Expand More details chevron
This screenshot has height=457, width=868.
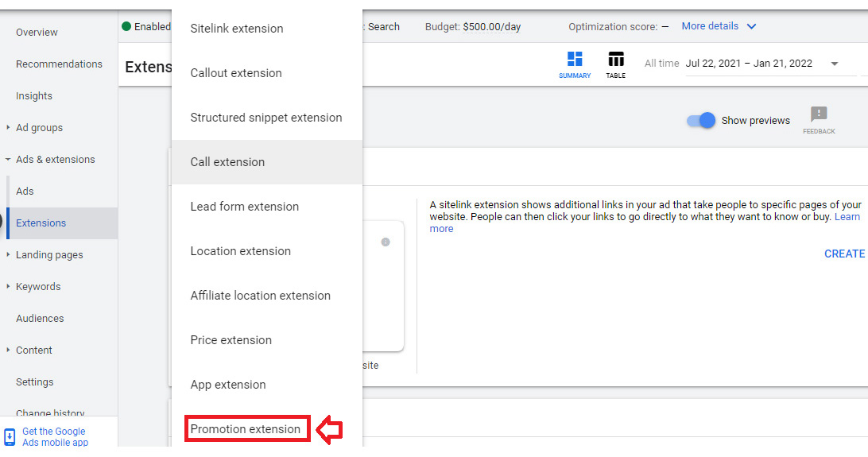(x=751, y=26)
